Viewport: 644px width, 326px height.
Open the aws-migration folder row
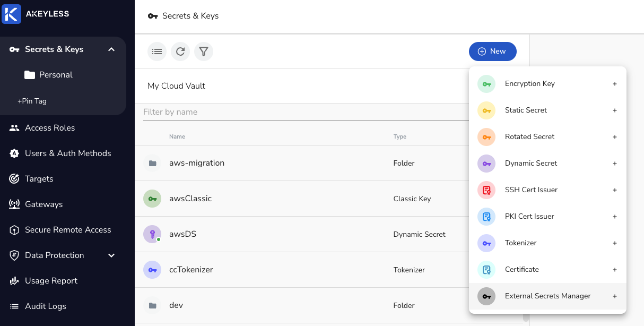tap(329, 163)
